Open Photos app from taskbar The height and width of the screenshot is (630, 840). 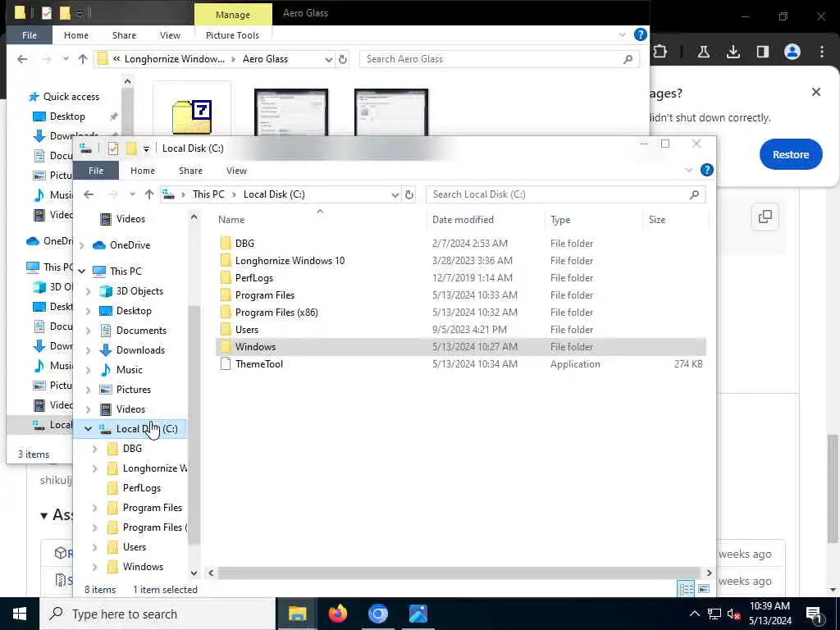[418, 614]
